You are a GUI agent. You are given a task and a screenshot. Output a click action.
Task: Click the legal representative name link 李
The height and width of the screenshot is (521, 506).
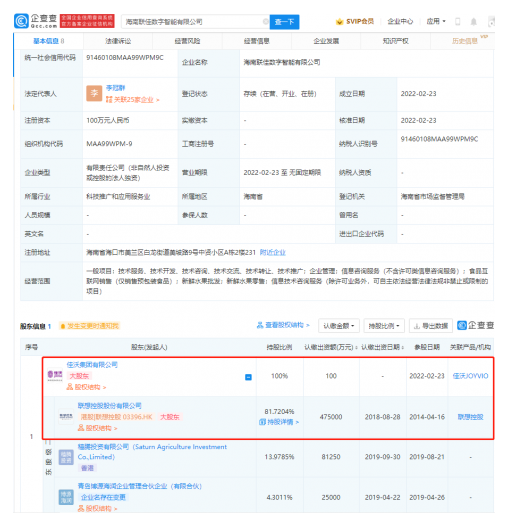(115, 88)
